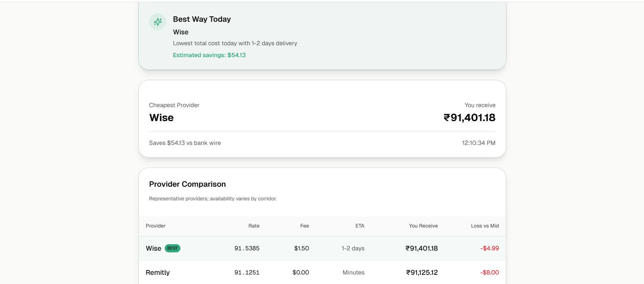
Task: Click the Provider Comparison heading
Action: click(x=187, y=184)
